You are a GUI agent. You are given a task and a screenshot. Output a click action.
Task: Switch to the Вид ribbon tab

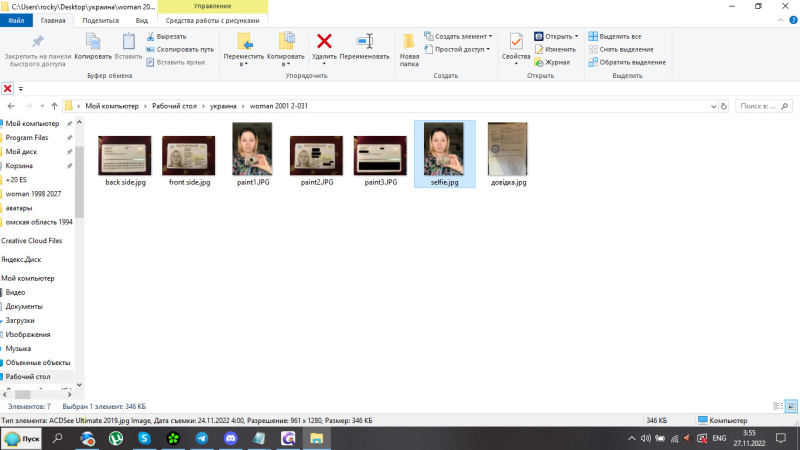(x=142, y=20)
